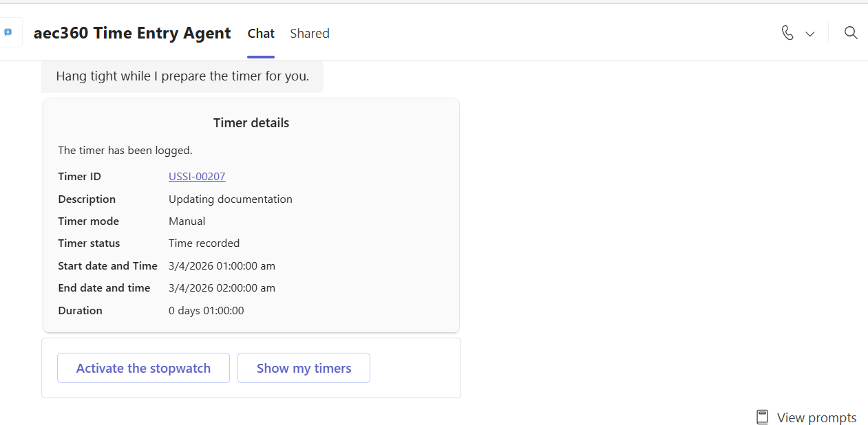Click "The timer has been logged" text

(125, 150)
